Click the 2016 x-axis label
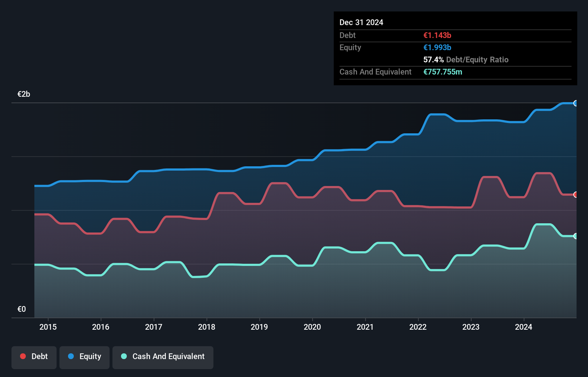 (101, 327)
